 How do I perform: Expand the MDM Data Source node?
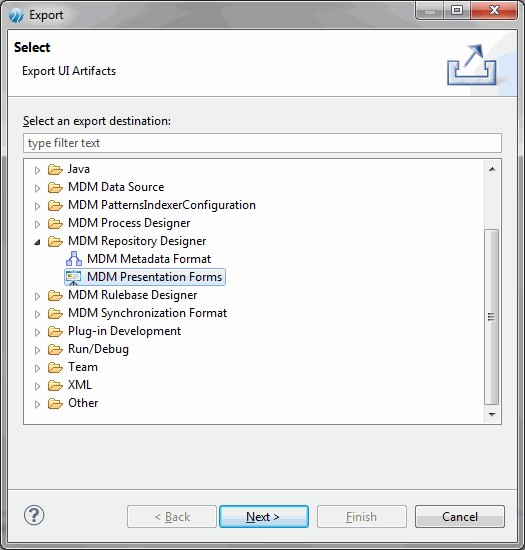coord(37,188)
